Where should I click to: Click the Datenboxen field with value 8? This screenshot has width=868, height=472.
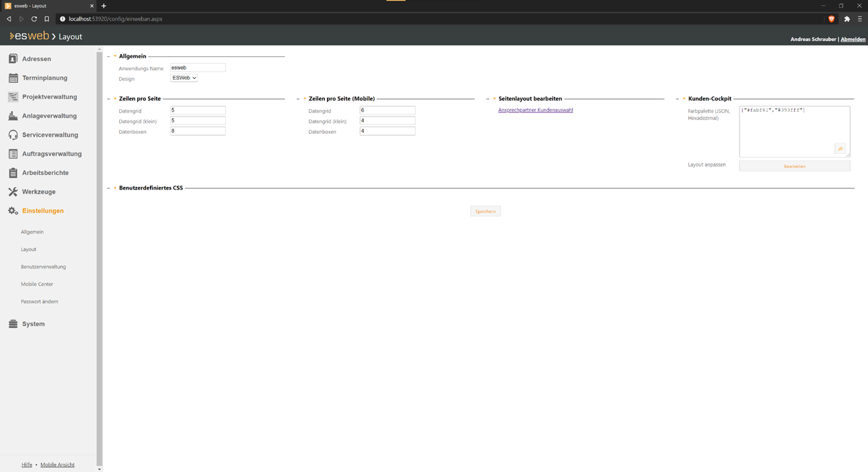click(x=198, y=131)
